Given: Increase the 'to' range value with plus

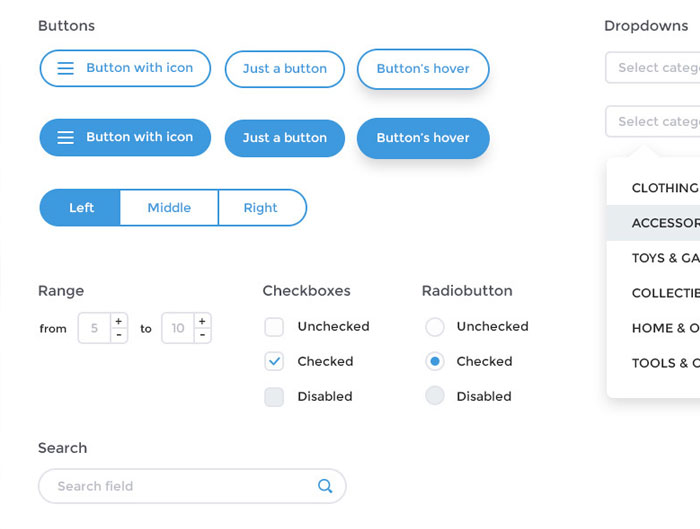Looking at the screenshot, I should (203, 321).
